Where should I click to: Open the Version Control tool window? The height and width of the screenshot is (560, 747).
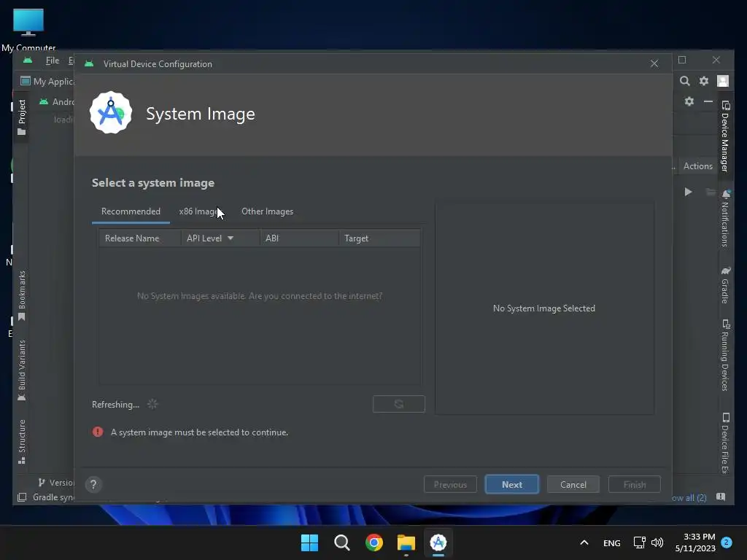(x=55, y=483)
